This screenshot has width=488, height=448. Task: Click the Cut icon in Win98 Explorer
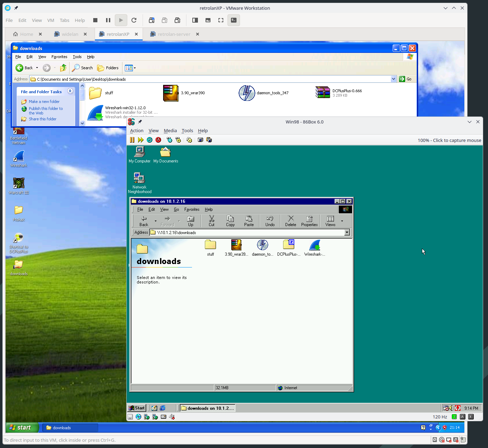point(211,221)
